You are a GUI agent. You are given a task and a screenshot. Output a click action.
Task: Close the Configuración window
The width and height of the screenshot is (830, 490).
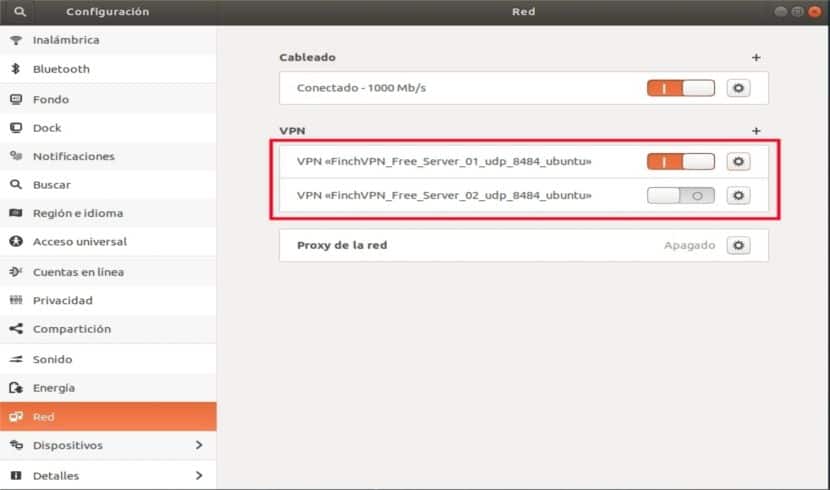click(x=814, y=12)
